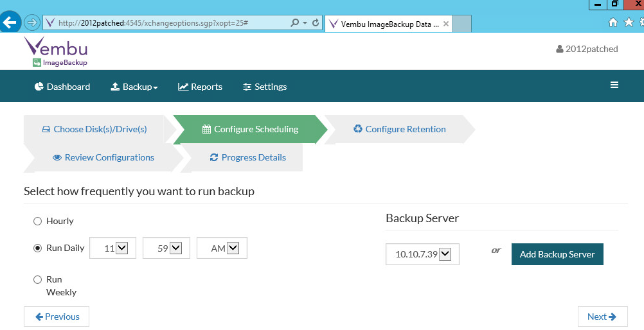Click the browser back arrow button
644x330 pixels.
pyautogui.click(x=9, y=22)
